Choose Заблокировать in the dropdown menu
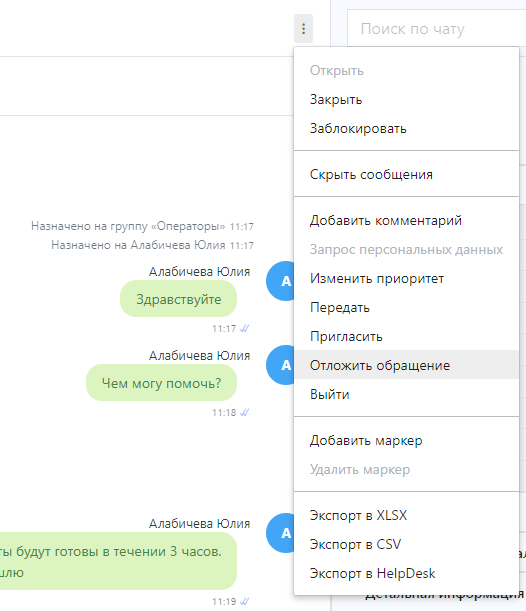This screenshot has height=611, width=526. tap(406, 128)
